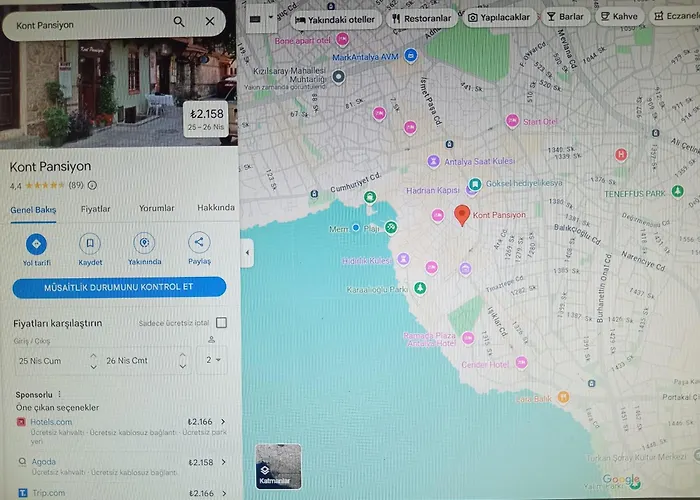This screenshot has width=700, height=500.
Task: Open the keyboard input tool dropdown arrow
Action: [270, 18]
